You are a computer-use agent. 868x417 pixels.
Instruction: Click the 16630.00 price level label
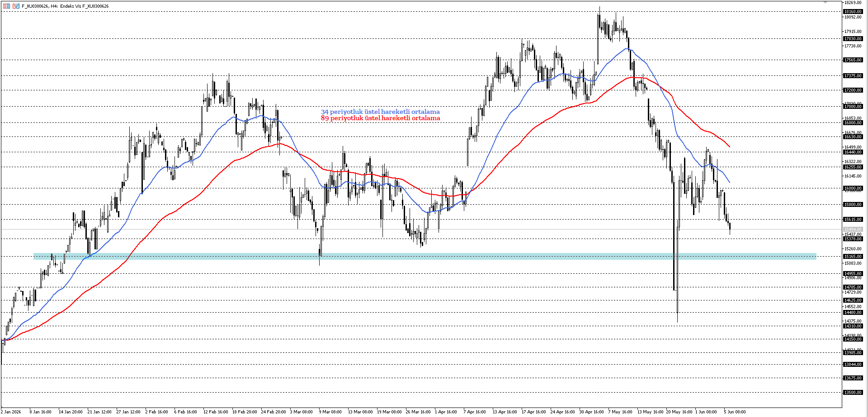853,137
